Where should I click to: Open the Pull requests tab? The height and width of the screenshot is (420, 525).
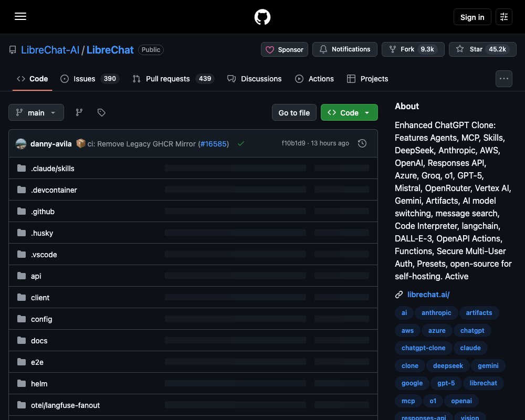click(173, 79)
